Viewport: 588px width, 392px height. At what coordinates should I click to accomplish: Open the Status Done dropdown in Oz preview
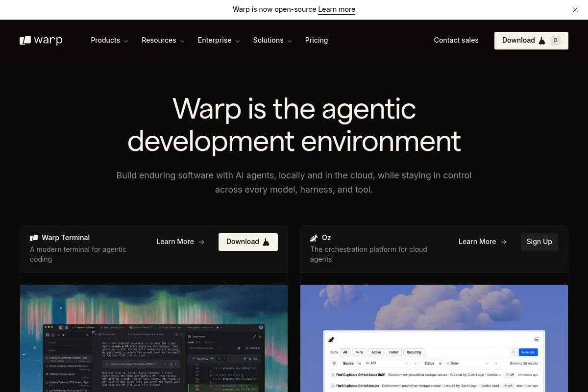tap(467, 364)
